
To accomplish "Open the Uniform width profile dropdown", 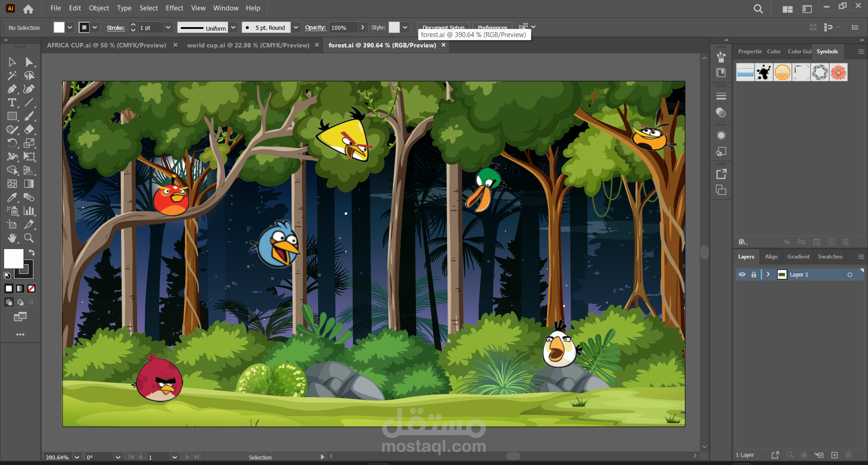I will 233,28.
